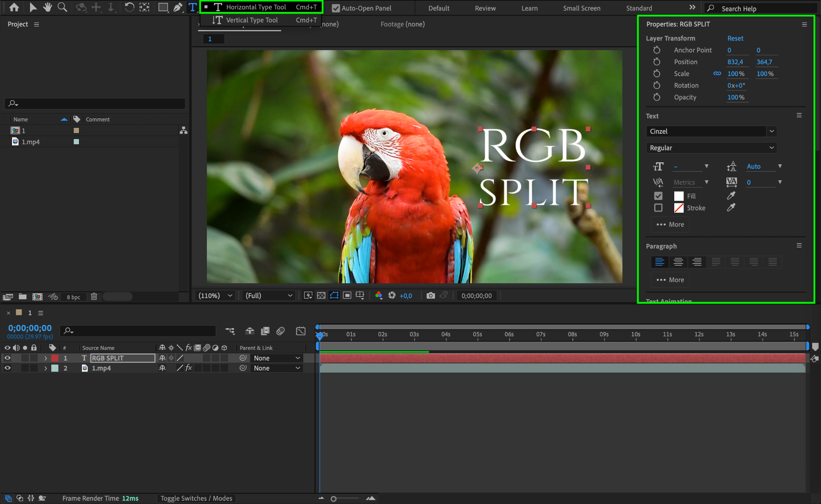Screen dimensions: 821x504
Task: Delete selected item with trash icon
Action: [x=94, y=297]
